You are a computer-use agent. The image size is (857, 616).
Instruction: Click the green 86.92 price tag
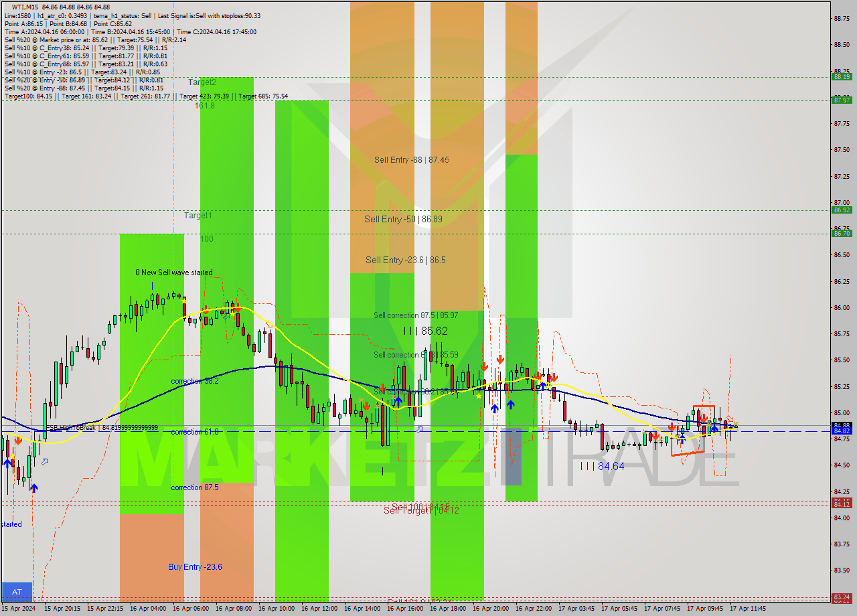click(x=842, y=210)
